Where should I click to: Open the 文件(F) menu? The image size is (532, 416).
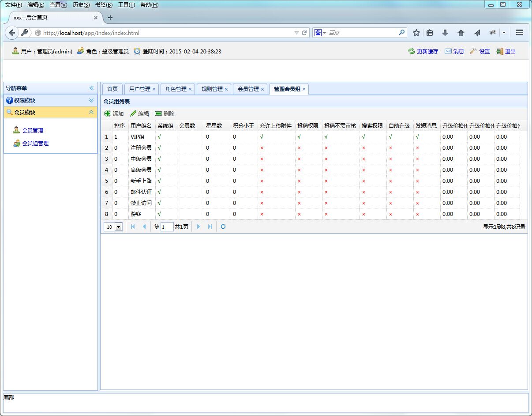pos(14,5)
